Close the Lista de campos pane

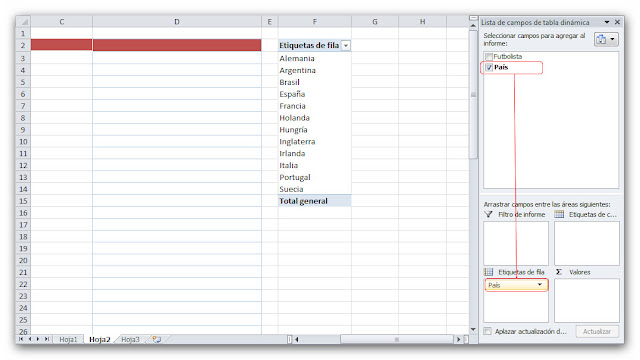(617, 22)
